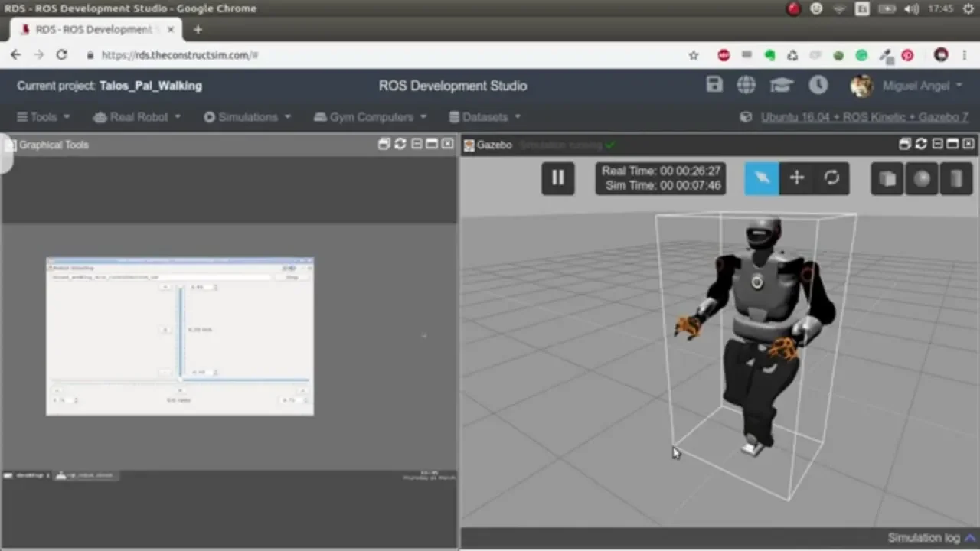Screen dimensions: 980x551
Task: Detach the Graphical Tools panel to new window
Action: pos(384,144)
